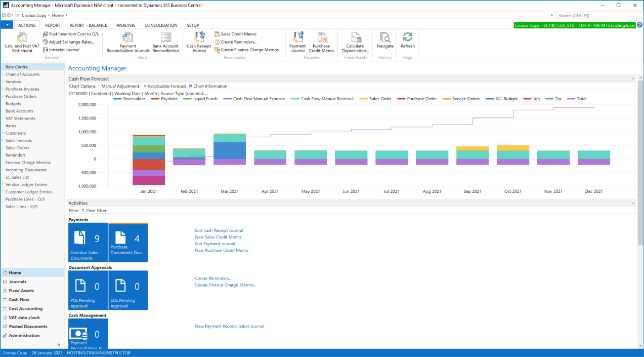This screenshot has height=357, width=644.
Task: Open the application menu dropdown
Action: pos(7,25)
